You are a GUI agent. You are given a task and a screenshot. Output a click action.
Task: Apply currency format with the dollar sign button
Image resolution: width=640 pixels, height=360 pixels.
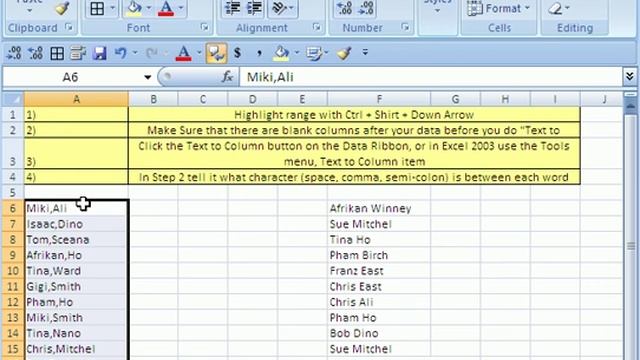point(237,53)
